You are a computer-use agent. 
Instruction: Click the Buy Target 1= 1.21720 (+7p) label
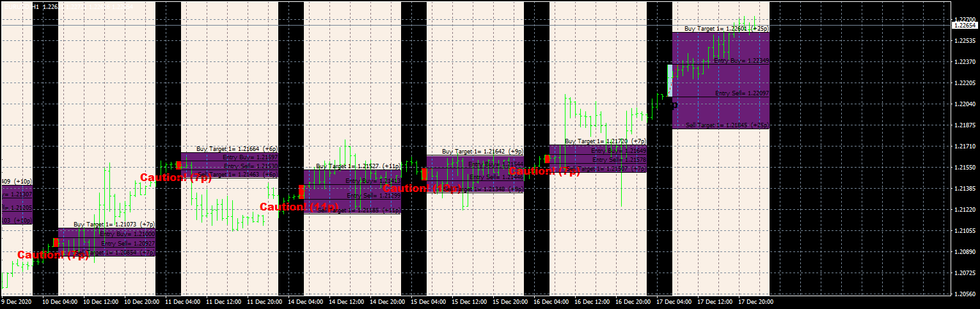point(605,141)
